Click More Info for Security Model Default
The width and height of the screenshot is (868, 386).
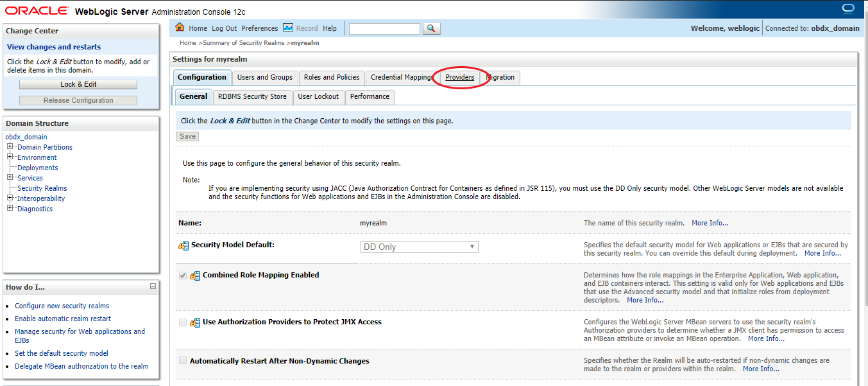click(823, 253)
